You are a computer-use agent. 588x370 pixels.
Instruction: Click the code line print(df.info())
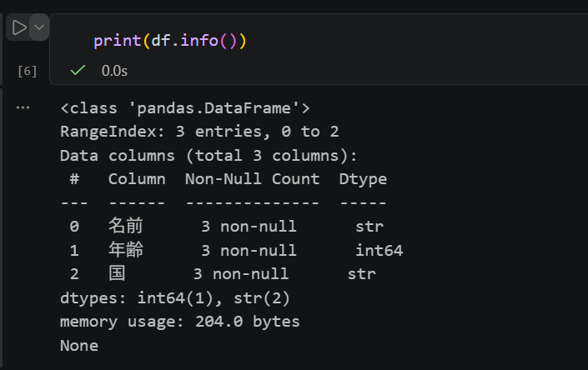(170, 41)
